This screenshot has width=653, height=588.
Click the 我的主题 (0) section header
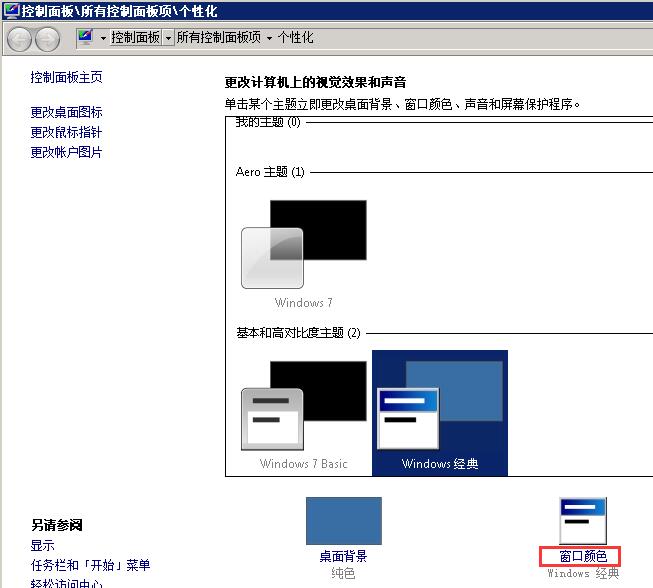click(268, 122)
